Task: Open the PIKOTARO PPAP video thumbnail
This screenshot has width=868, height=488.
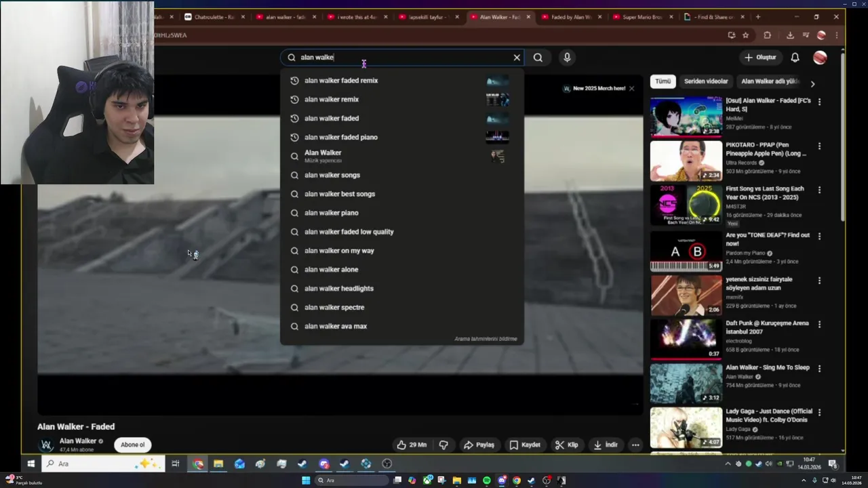Action: [686, 161]
